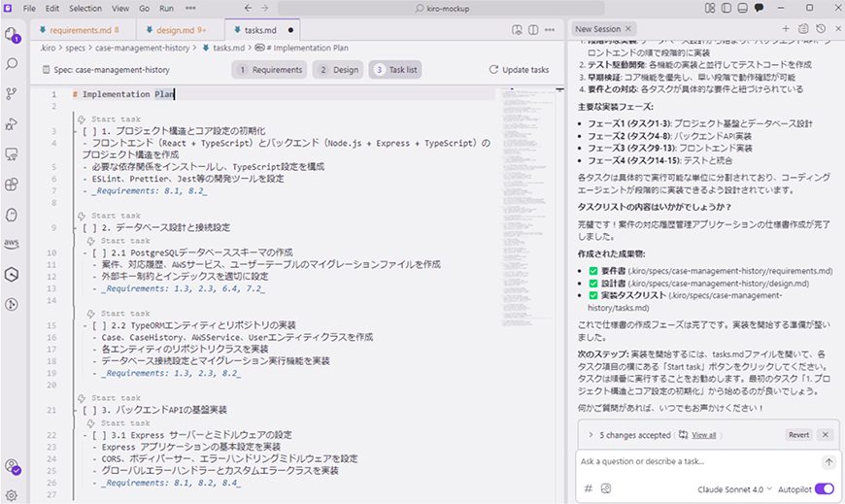Open the preview icon in editor toolbar
Viewport: 845px width, 504px height.
517,30
